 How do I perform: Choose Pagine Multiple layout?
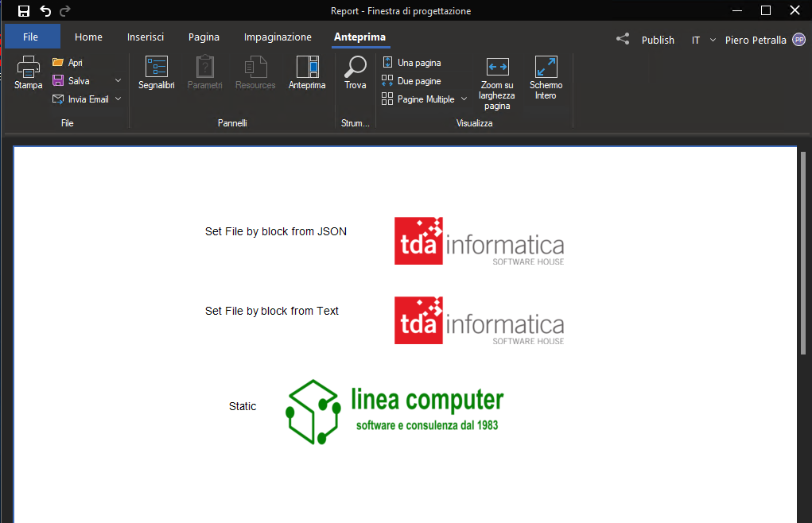pyautogui.click(x=418, y=99)
